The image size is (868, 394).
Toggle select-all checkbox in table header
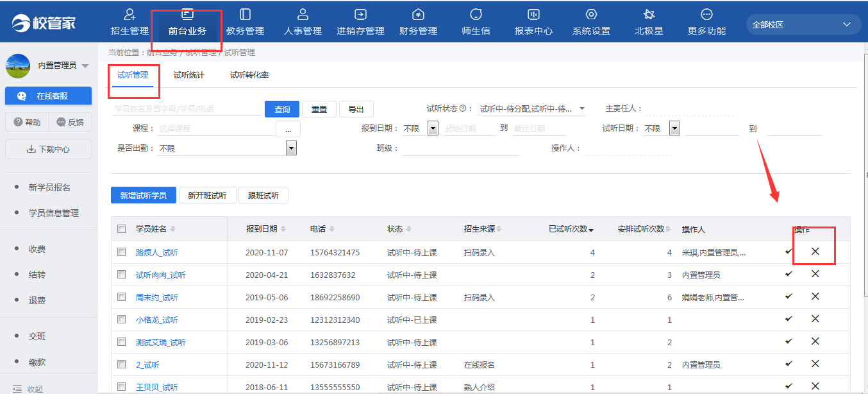pos(122,228)
